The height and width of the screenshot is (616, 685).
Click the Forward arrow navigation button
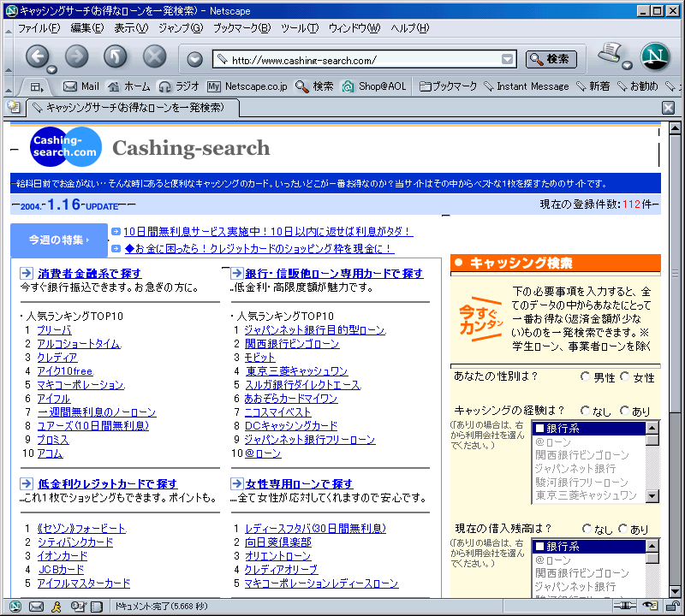tap(76, 56)
